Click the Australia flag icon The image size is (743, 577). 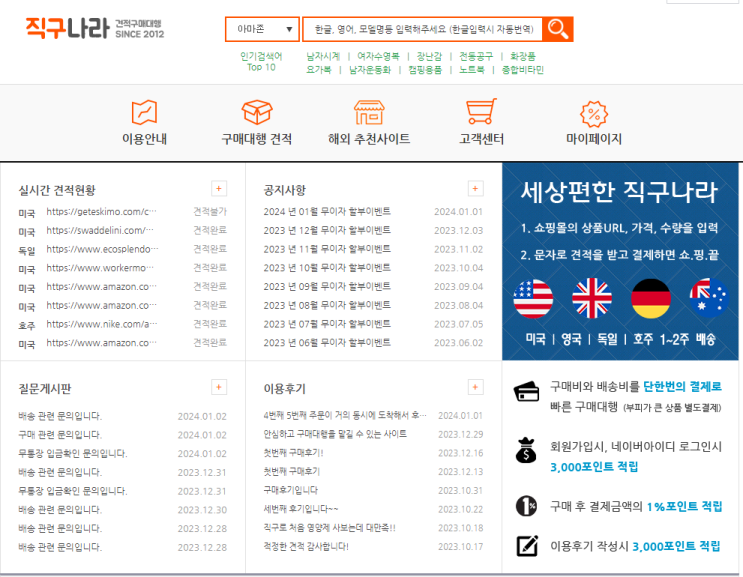[709, 298]
